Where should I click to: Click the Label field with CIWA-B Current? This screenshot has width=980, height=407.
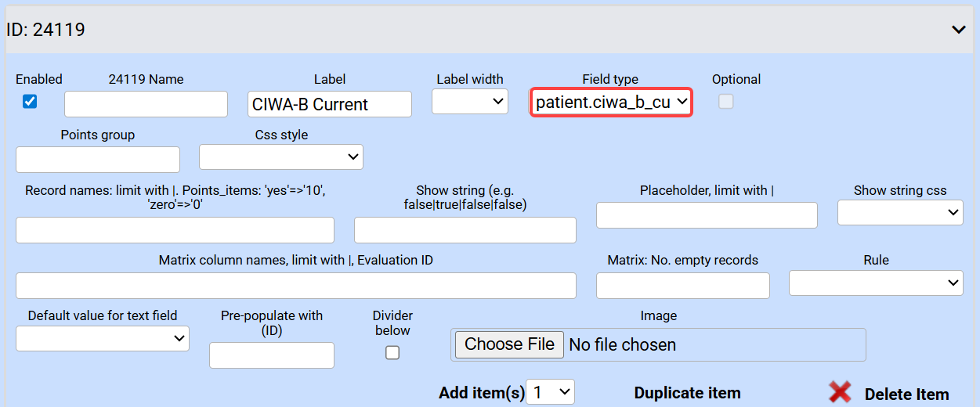(329, 104)
